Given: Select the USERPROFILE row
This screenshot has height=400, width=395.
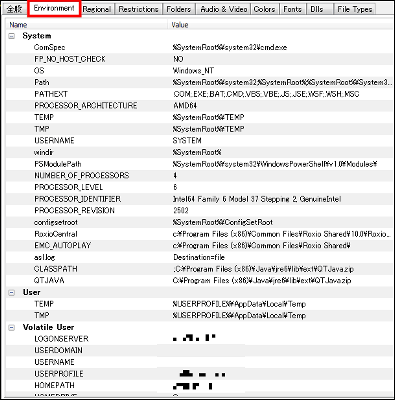Looking at the screenshot, I should (199, 374).
